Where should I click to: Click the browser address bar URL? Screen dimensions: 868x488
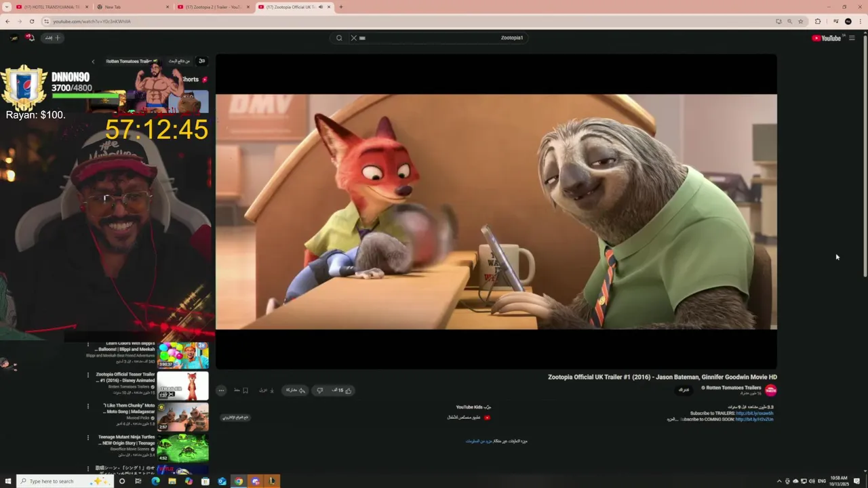tap(92, 21)
